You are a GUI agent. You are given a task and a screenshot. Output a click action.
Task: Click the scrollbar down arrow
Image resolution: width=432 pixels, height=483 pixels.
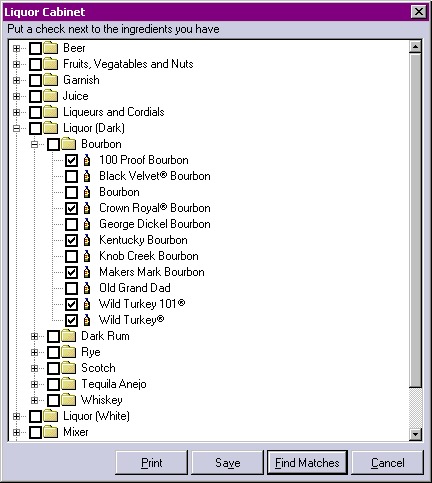[x=415, y=434]
